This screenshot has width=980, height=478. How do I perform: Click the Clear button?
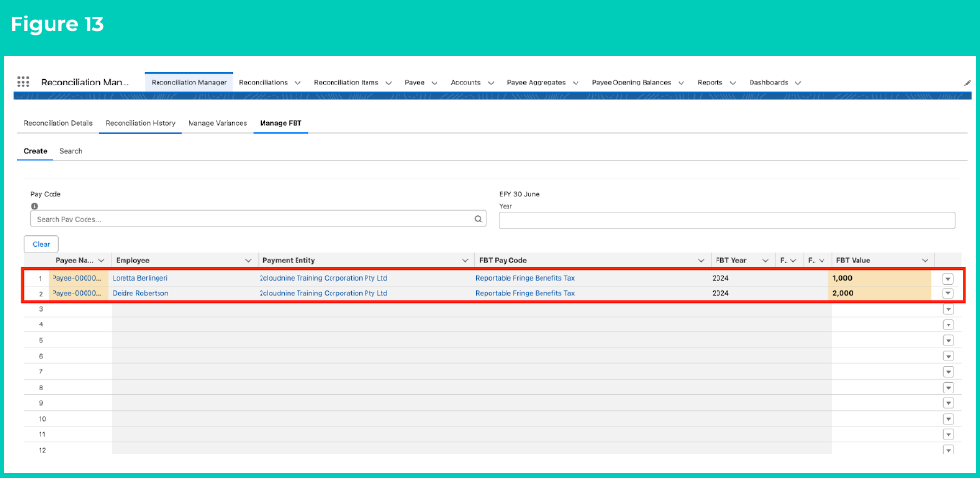[41, 244]
